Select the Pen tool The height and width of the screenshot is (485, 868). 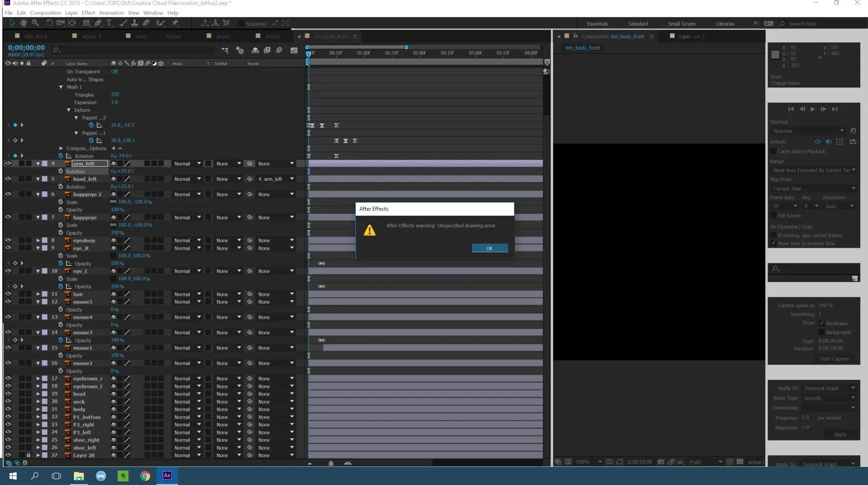98,23
